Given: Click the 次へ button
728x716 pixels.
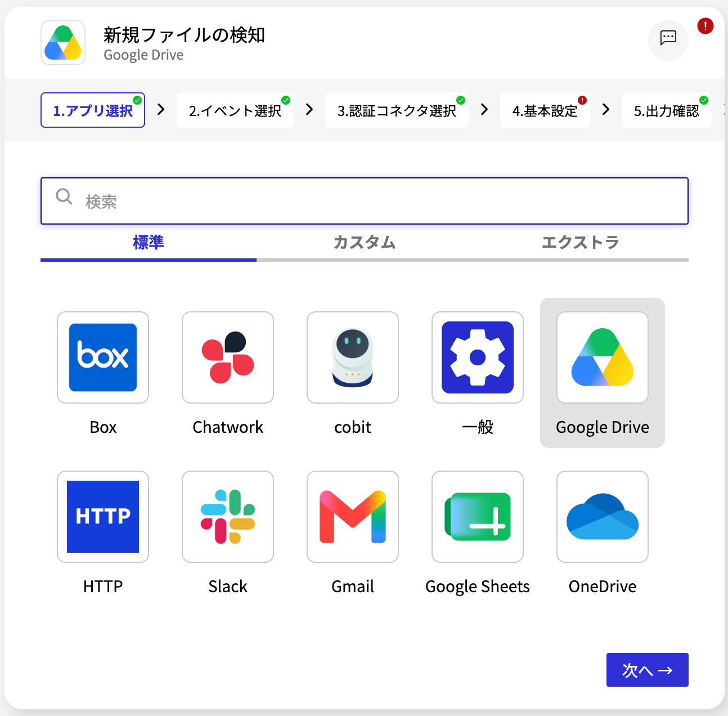Looking at the screenshot, I should 648,670.
